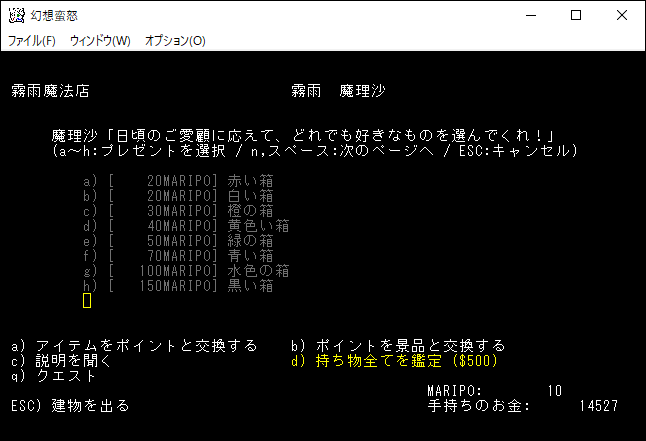The width and height of the screenshot is (646, 441).
Task: Maximize the 幻想蛮怒 window
Action: pyautogui.click(x=576, y=16)
